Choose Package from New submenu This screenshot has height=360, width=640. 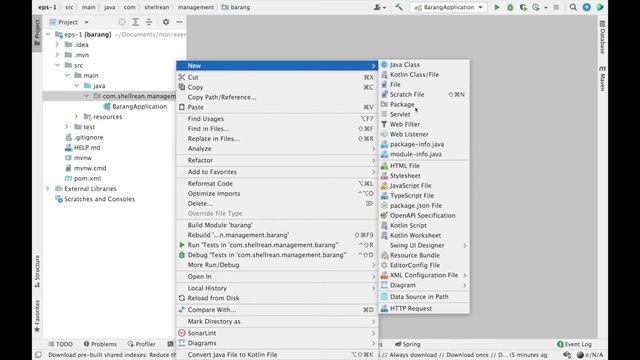(424, 104)
